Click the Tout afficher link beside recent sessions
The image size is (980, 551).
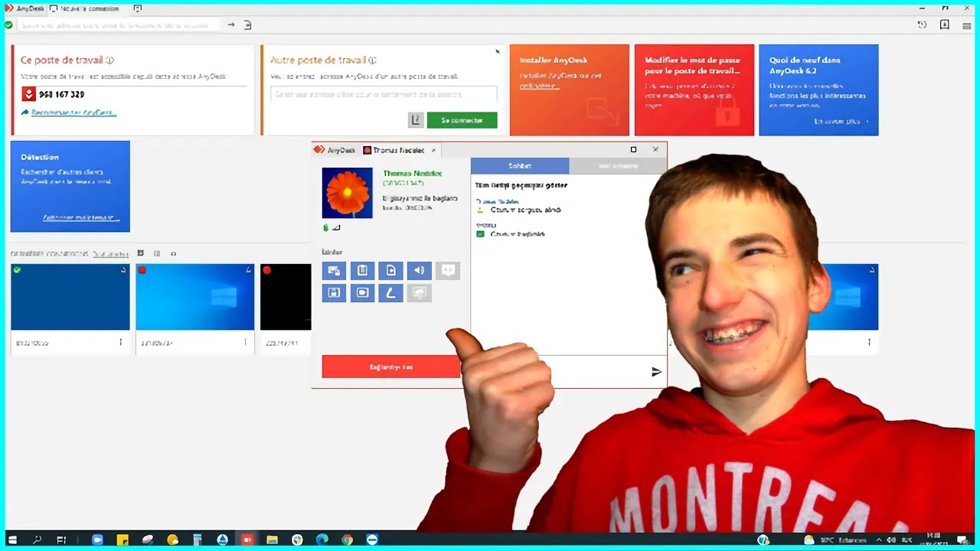(x=110, y=253)
